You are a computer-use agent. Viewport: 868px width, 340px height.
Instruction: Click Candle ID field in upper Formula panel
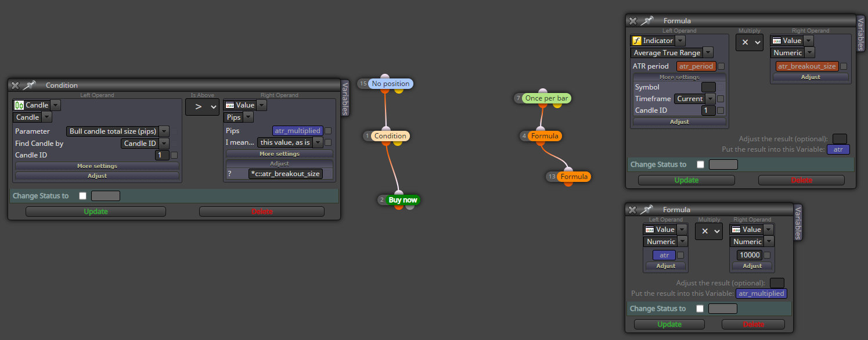click(x=708, y=110)
